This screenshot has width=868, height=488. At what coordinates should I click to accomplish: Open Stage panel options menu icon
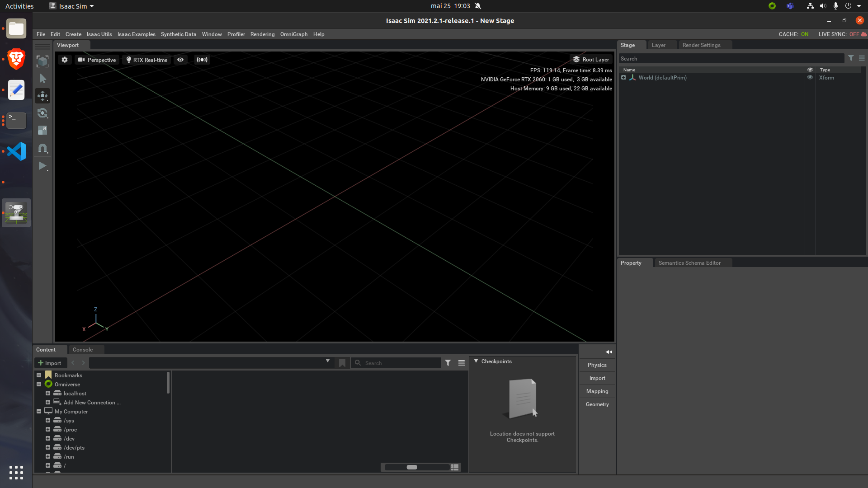[x=862, y=58]
